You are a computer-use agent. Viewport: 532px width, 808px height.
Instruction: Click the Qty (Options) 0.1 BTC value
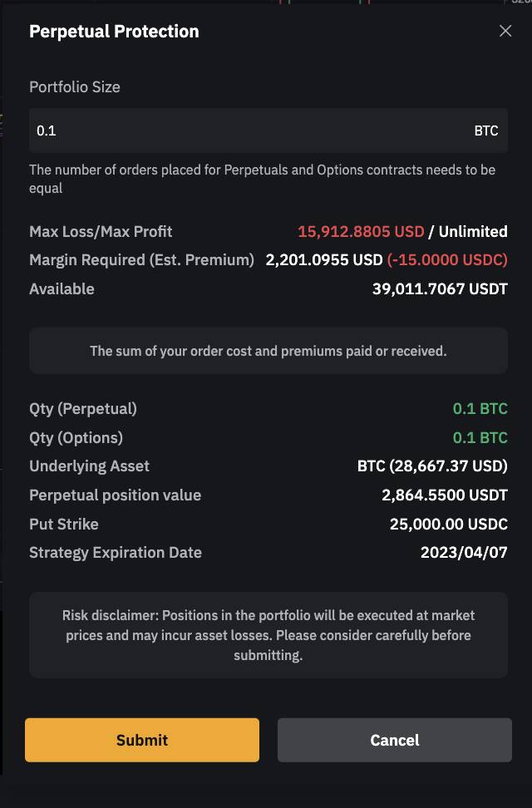480,437
